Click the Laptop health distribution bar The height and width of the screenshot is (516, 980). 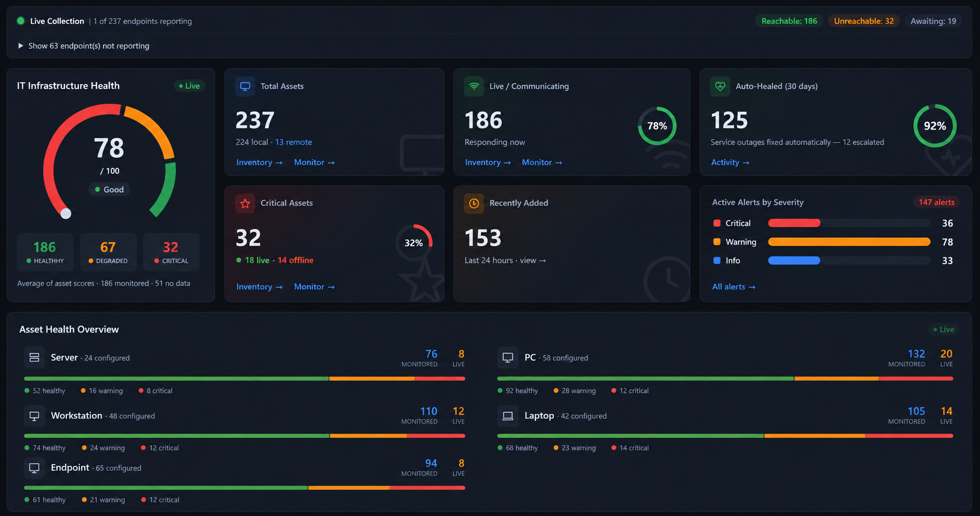[x=725, y=436]
